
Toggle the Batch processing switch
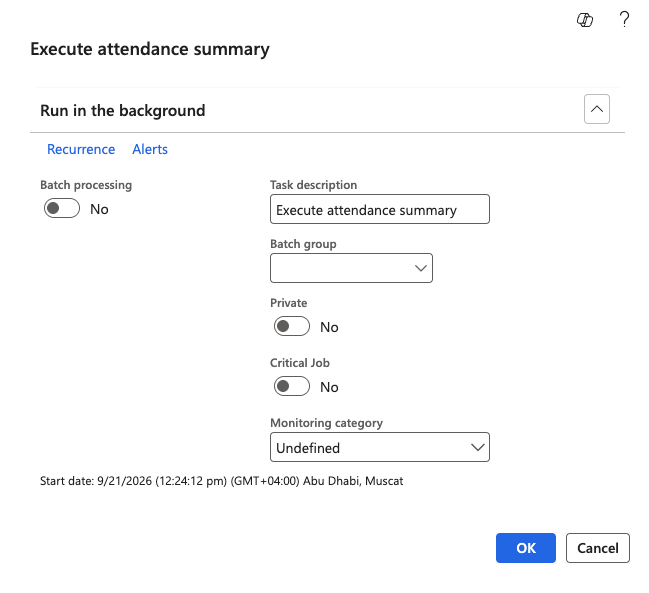coord(62,208)
